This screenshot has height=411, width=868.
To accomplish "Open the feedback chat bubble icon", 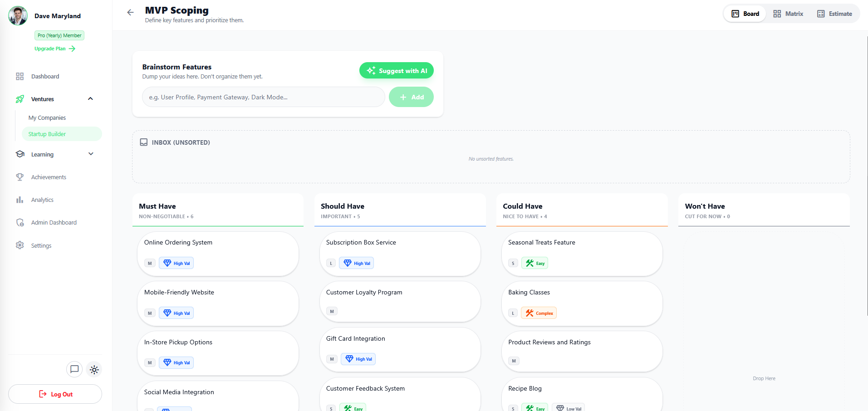I will (x=74, y=369).
